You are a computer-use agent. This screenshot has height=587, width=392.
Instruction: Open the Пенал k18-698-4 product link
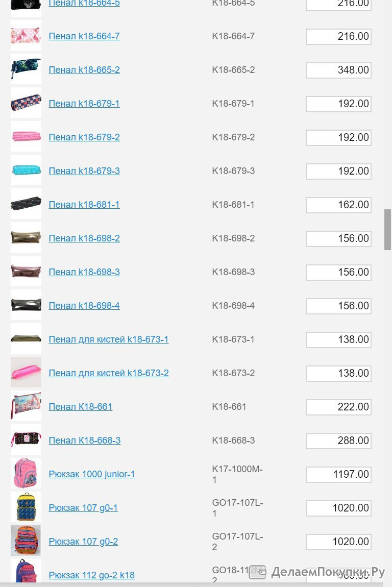click(84, 306)
